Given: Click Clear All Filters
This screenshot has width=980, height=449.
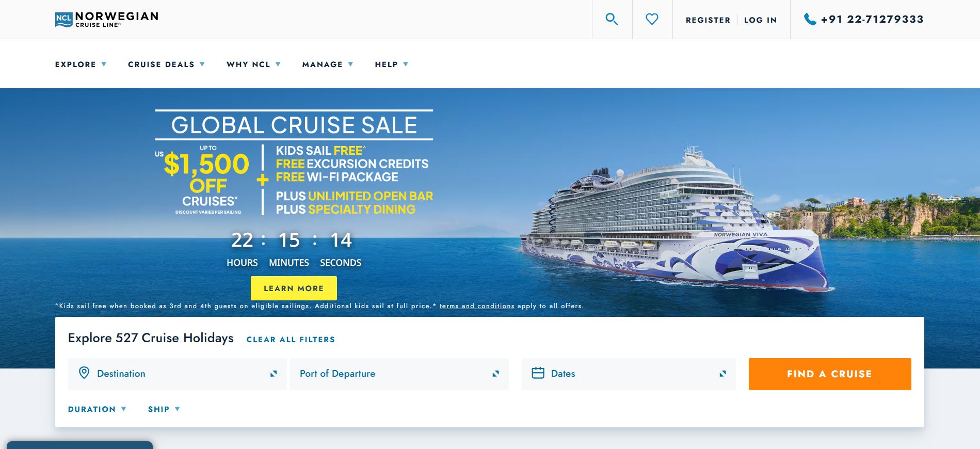Looking at the screenshot, I should tap(290, 339).
